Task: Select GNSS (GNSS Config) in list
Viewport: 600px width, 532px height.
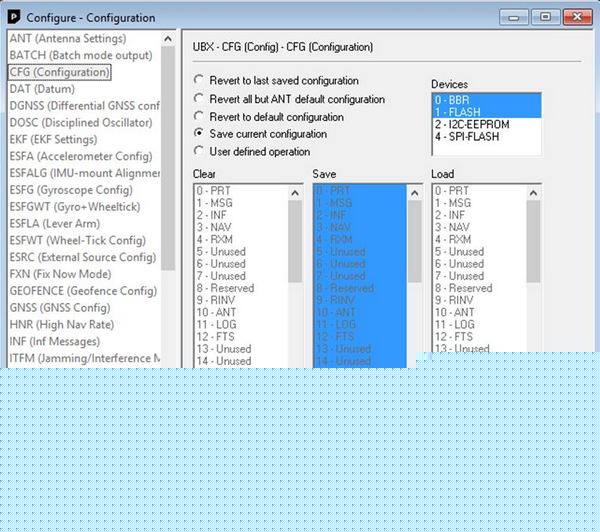Action: click(x=59, y=308)
